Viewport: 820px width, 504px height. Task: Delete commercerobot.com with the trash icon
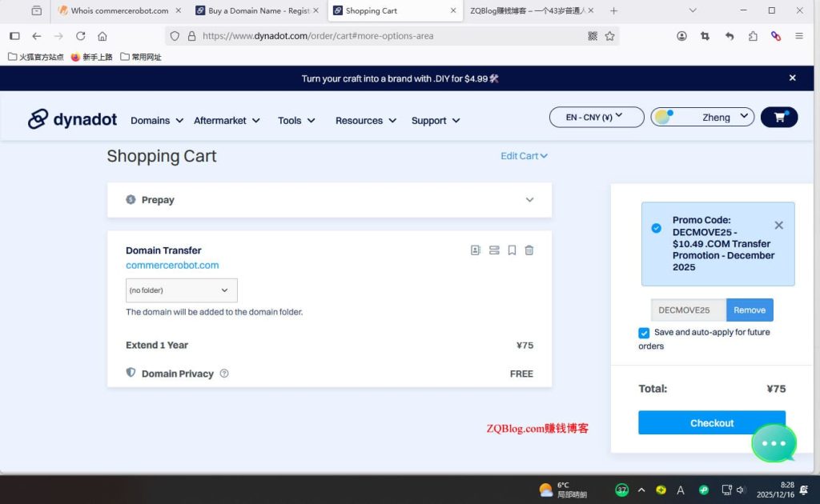(529, 250)
